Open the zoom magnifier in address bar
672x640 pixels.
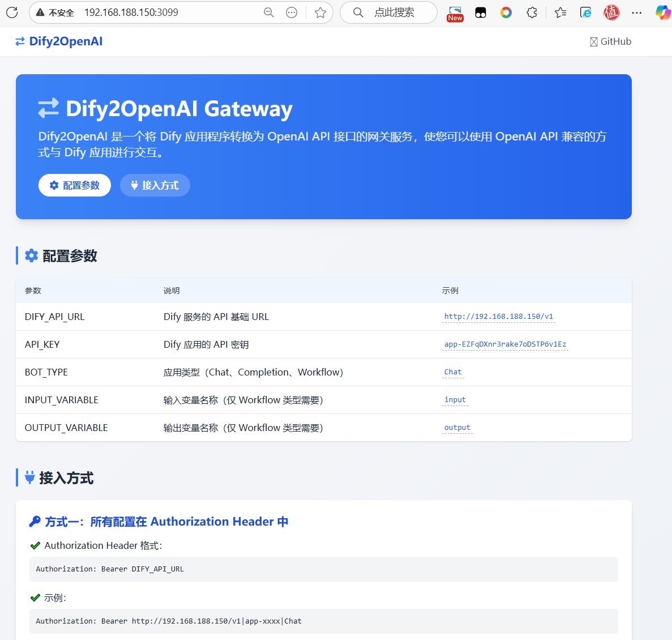pyautogui.click(x=269, y=12)
